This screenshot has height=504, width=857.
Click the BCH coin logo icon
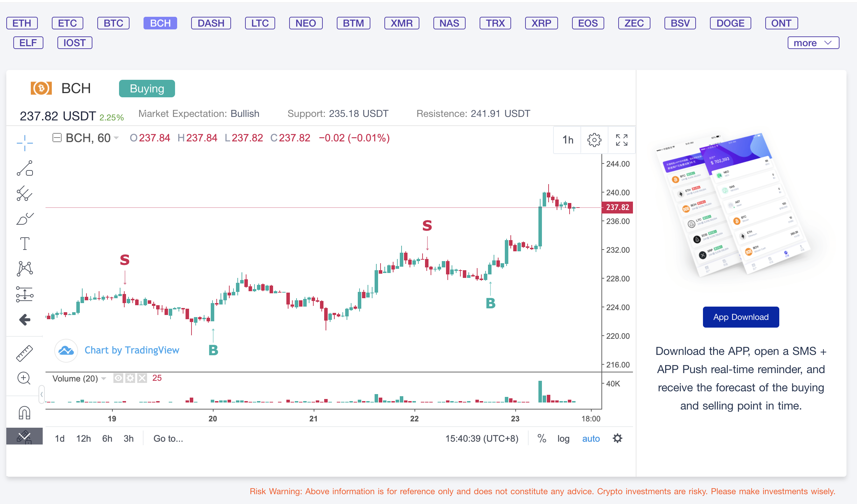(x=41, y=88)
